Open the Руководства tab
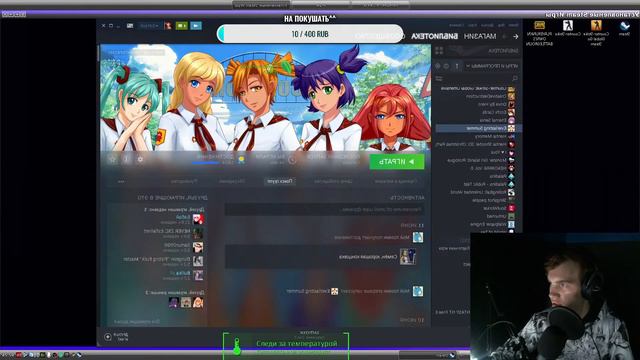The width and height of the screenshot is (640, 360). [184, 181]
